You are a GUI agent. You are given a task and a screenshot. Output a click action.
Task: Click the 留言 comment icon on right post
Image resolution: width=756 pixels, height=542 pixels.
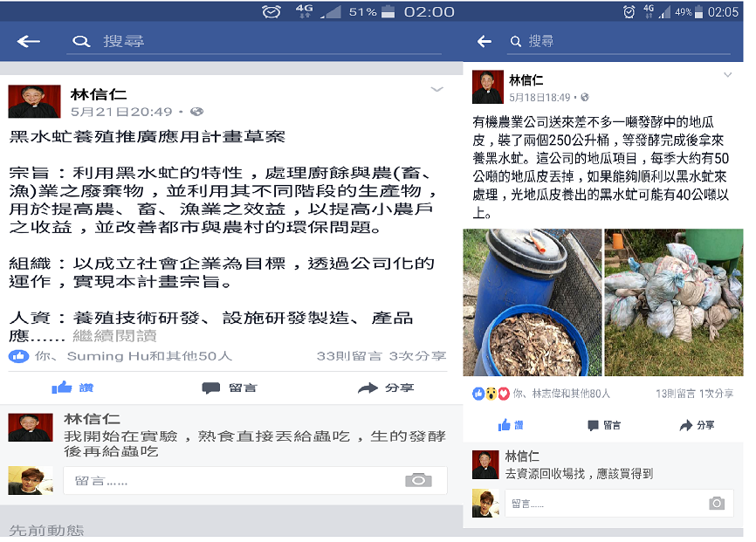click(x=593, y=425)
